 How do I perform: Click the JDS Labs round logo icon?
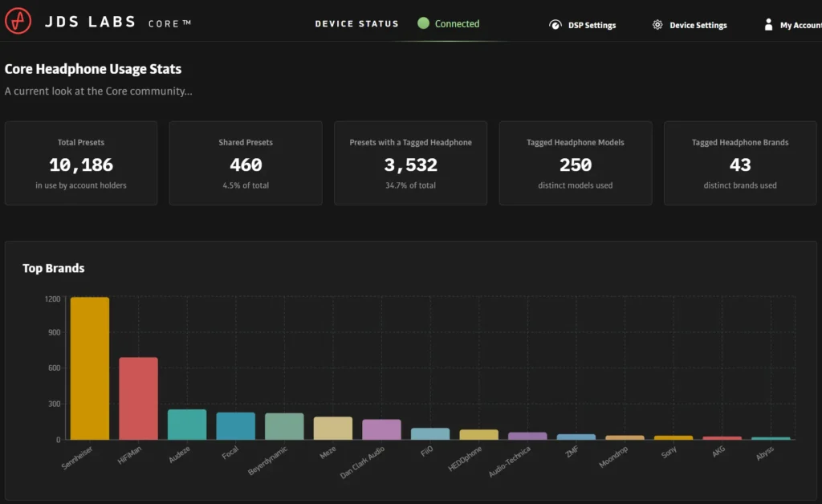pyautogui.click(x=18, y=21)
